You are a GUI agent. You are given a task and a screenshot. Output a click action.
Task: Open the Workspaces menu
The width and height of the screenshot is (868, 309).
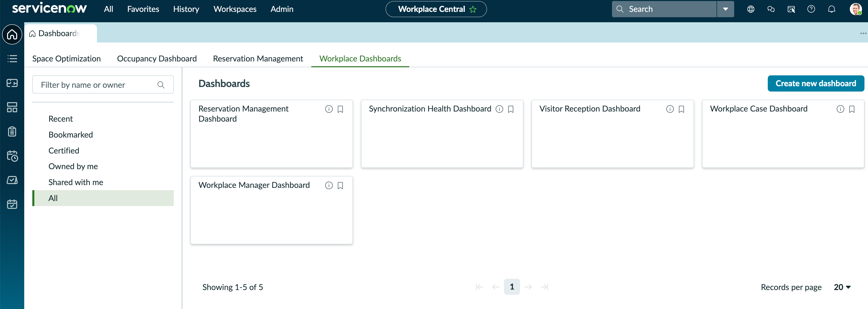[235, 9]
